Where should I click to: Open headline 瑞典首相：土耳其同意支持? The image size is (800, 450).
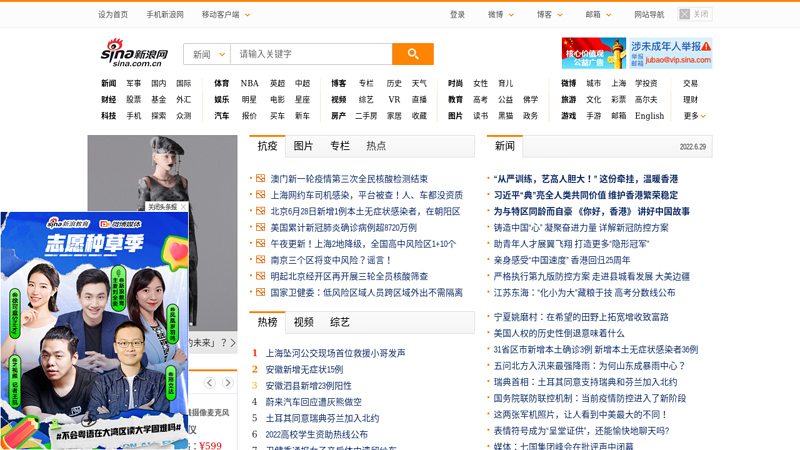(x=585, y=382)
